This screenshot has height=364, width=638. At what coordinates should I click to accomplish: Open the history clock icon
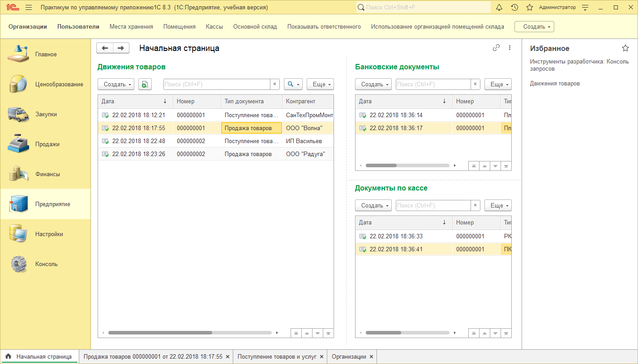514,8
